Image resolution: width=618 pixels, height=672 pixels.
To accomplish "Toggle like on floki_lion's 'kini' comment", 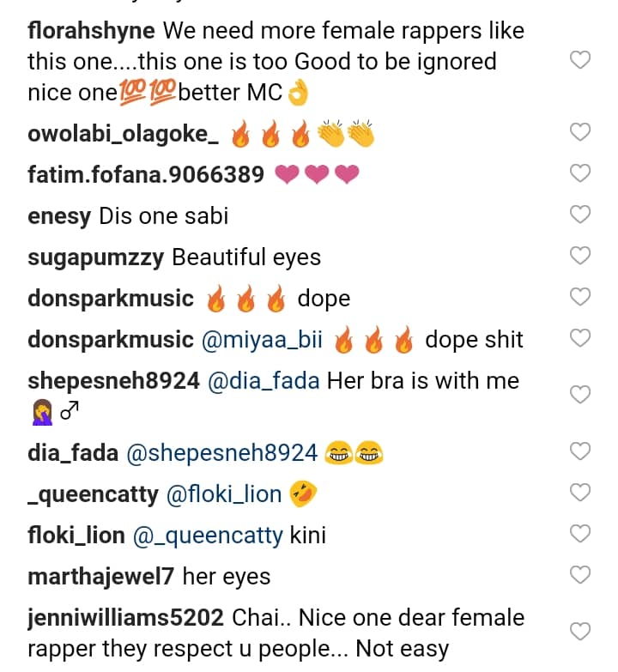I will pos(581,534).
